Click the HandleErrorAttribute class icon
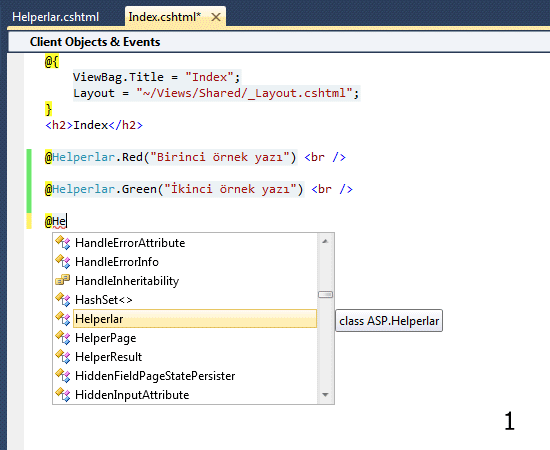 tap(63, 243)
